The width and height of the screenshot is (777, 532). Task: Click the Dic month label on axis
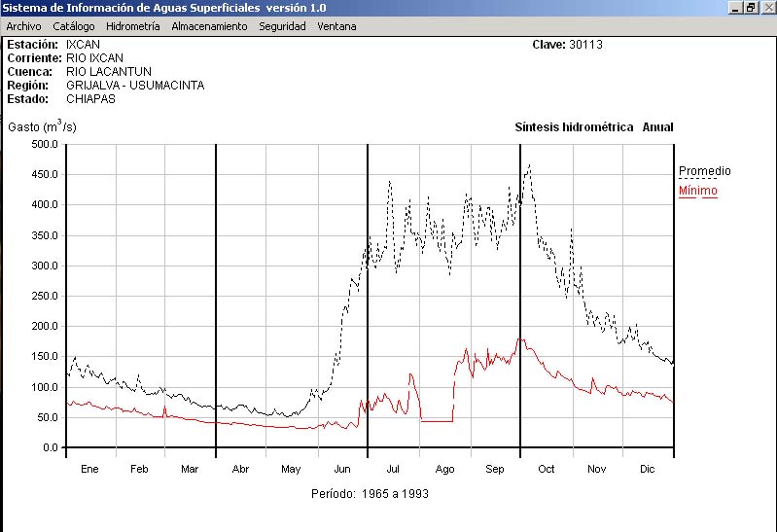[648, 469]
